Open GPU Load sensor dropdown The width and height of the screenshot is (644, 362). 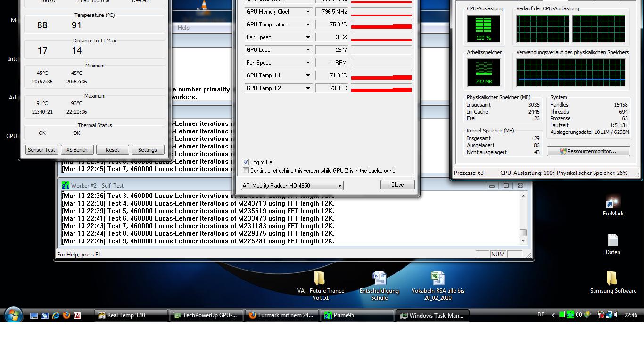[308, 50]
